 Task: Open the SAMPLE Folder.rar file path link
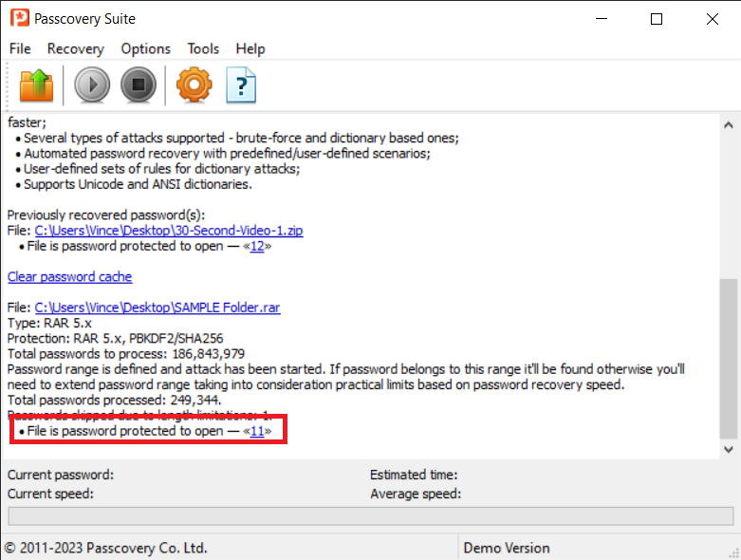coord(157,308)
